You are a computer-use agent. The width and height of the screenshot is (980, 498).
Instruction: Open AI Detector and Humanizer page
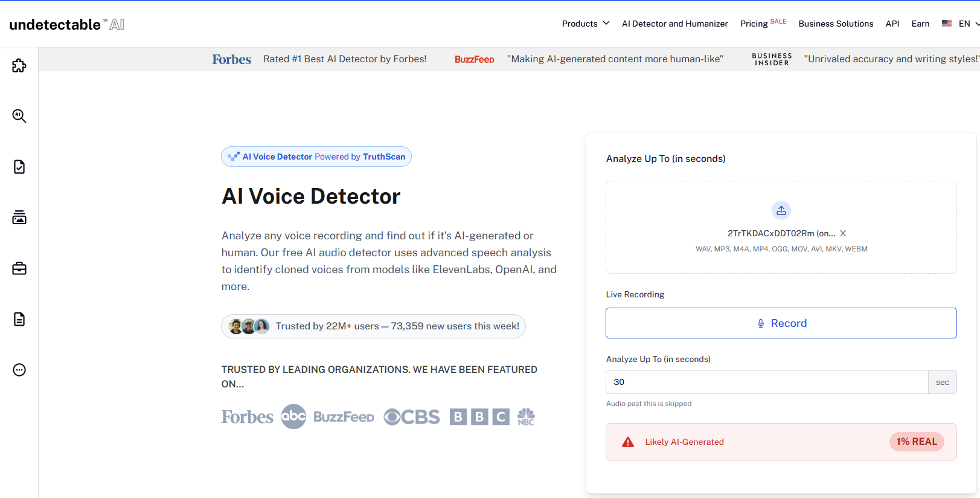tap(674, 24)
